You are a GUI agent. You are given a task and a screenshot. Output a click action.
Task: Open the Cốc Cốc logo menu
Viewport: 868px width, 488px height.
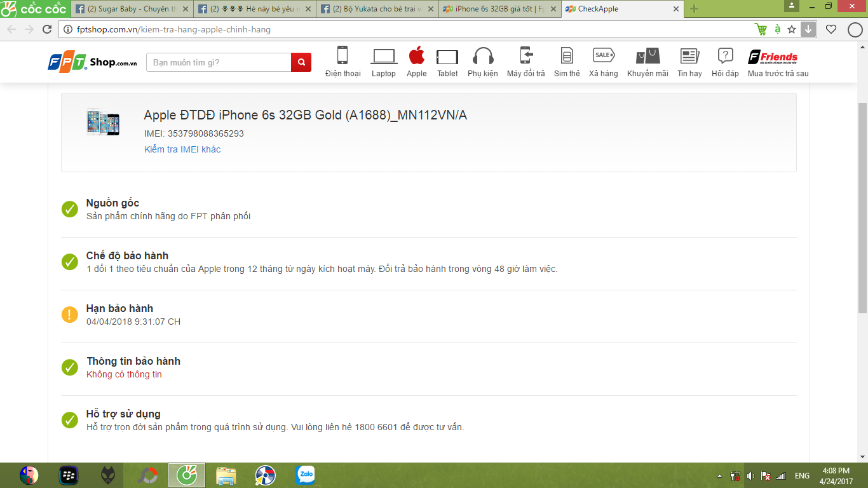point(34,9)
